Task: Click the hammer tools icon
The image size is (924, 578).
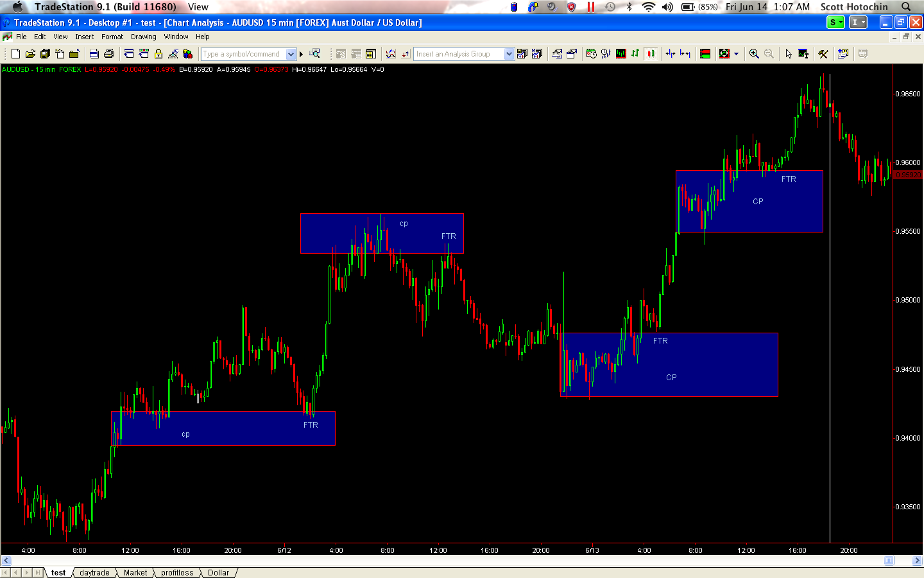Action: 823,54
